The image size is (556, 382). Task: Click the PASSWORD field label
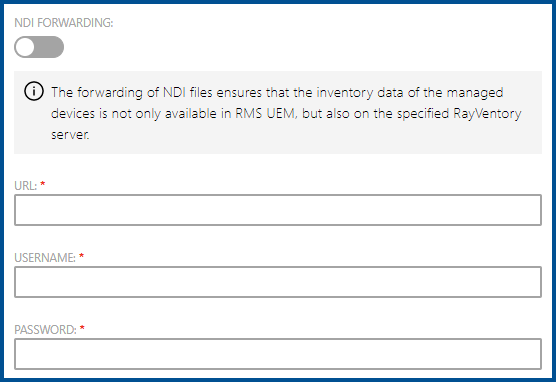tap(45, 330)
